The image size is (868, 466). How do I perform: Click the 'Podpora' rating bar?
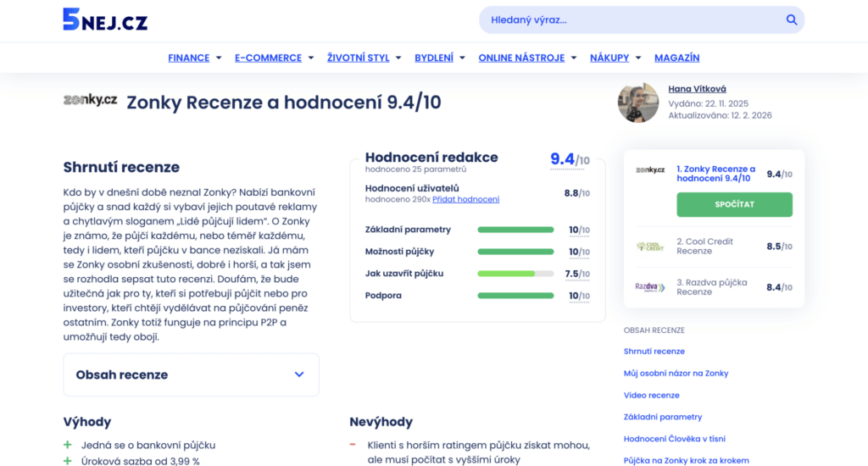(x=515, y=296)
